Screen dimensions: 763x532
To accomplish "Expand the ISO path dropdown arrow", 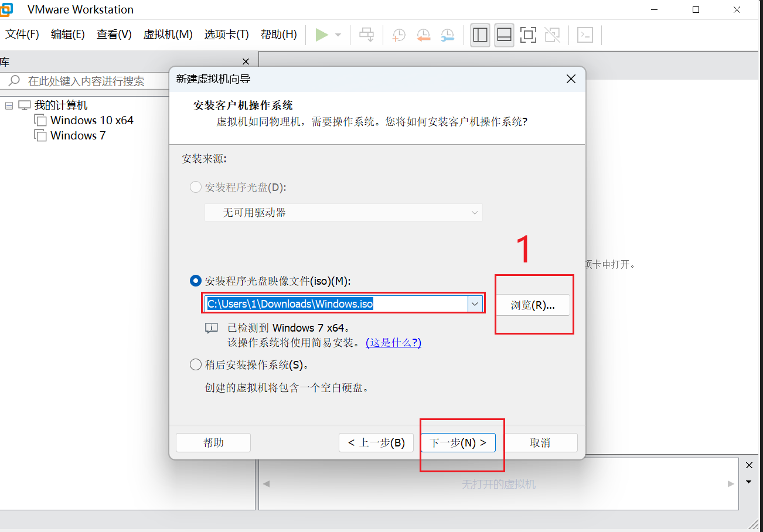I will click(475, 303).
